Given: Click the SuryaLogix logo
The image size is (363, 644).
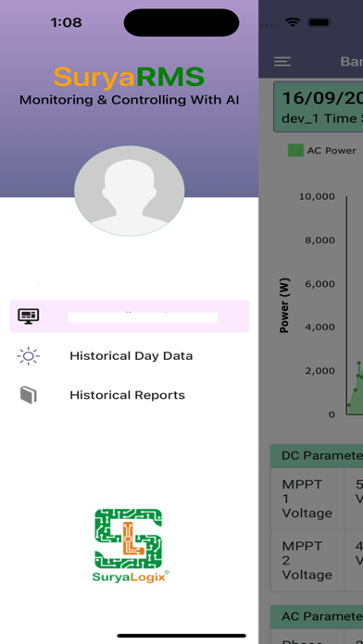Looking at the screenshot, I should click(131, 545).
